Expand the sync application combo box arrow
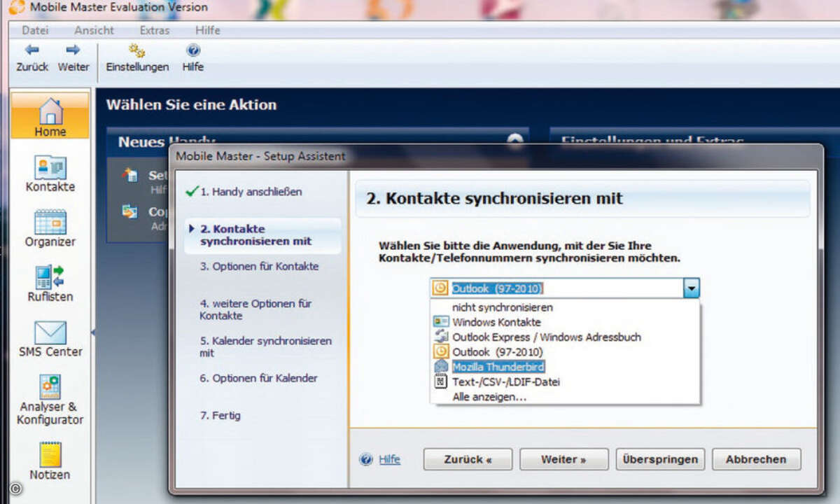The width and height of the screenshot is (840, 504). pos(691,288)
